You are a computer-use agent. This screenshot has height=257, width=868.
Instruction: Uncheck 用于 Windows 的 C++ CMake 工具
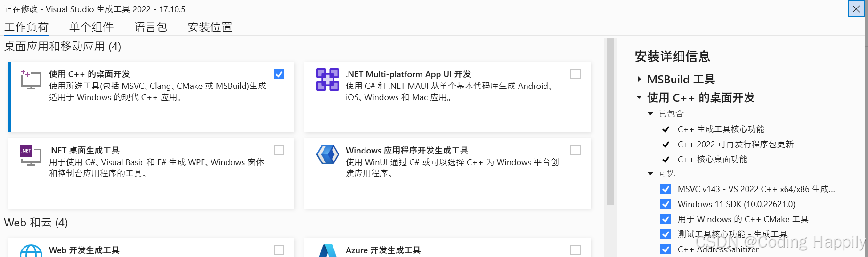click(665, 219)
